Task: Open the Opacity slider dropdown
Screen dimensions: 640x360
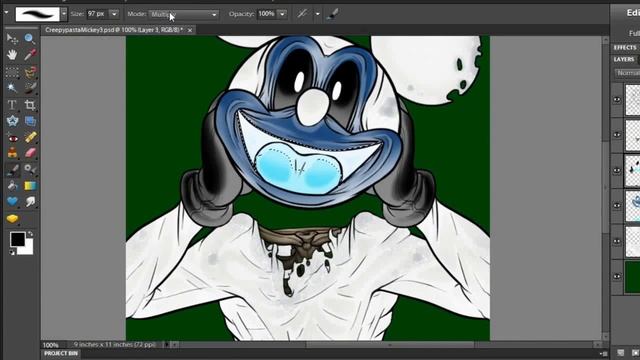Action: tap(282, 14)
